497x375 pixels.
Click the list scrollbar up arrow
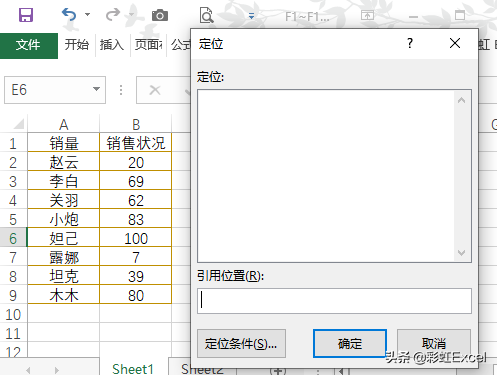click(x=462, y=100)
